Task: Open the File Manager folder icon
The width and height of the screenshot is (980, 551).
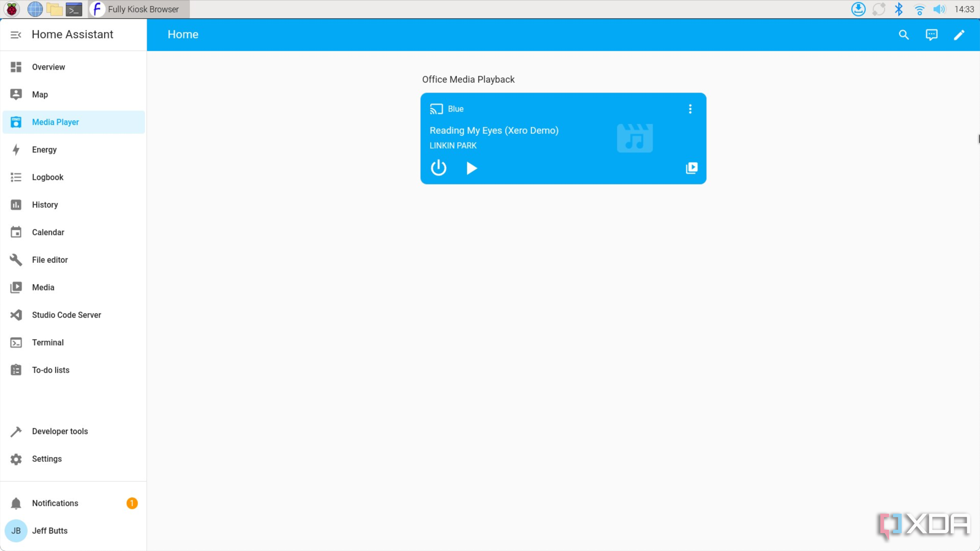Action: click(54, 9)
